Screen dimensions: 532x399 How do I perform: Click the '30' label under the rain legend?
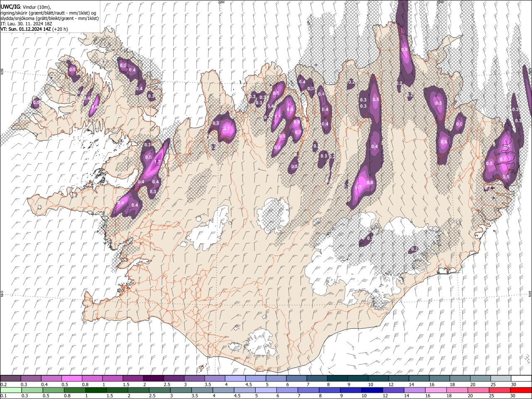512,396
